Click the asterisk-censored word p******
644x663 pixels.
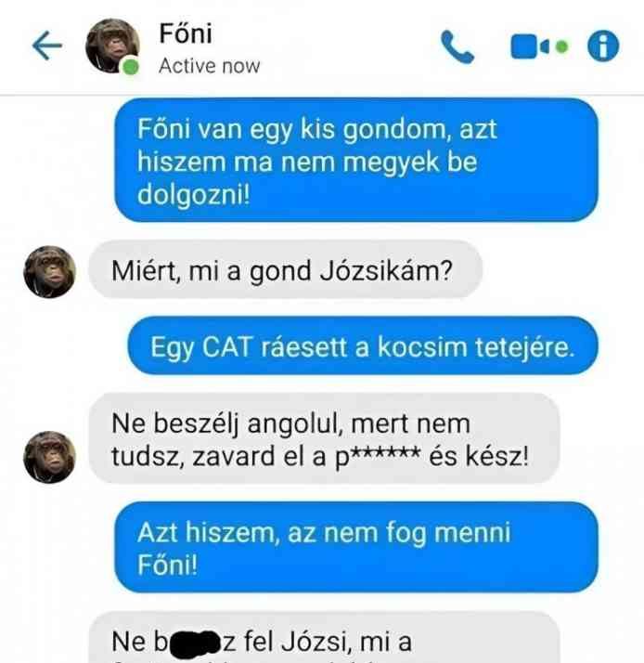[378, 457]
